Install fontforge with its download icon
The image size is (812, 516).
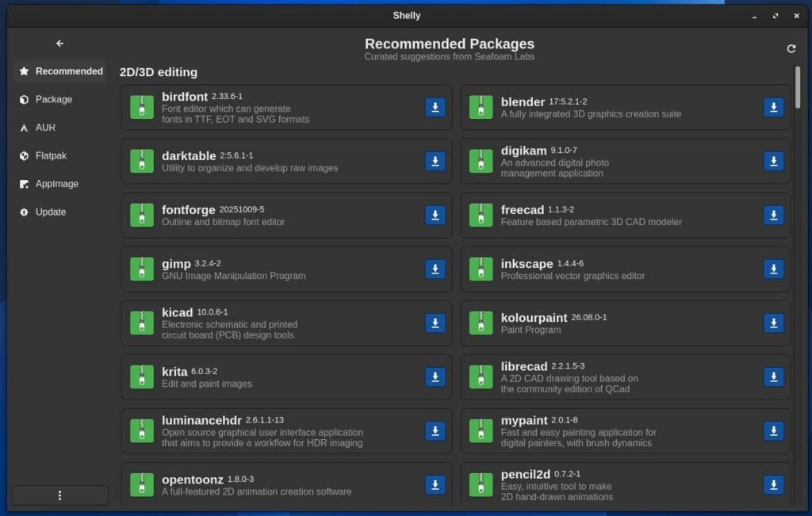(x=435, y=215)
